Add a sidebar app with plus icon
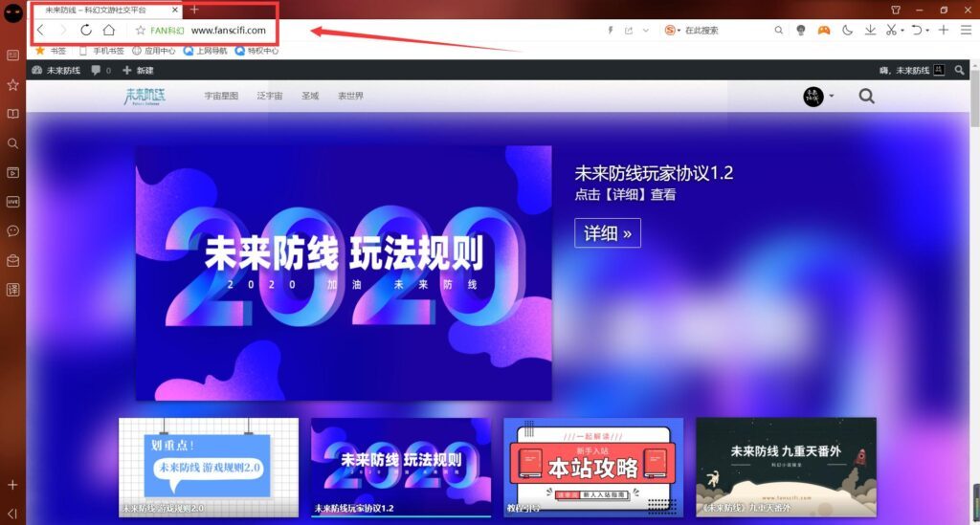980x525 pixels. pyautogui.click(x=12, y=485)
